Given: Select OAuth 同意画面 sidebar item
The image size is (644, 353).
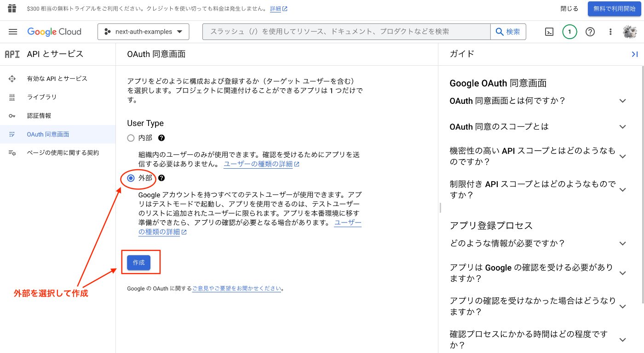Looking at the screenshot, I should tap(57, 134).
